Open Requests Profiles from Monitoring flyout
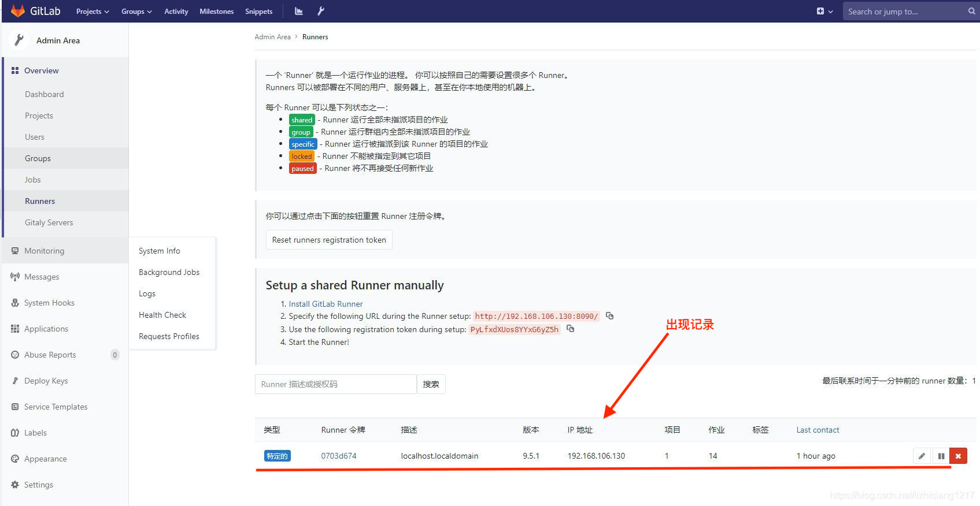 coord(169,336)
